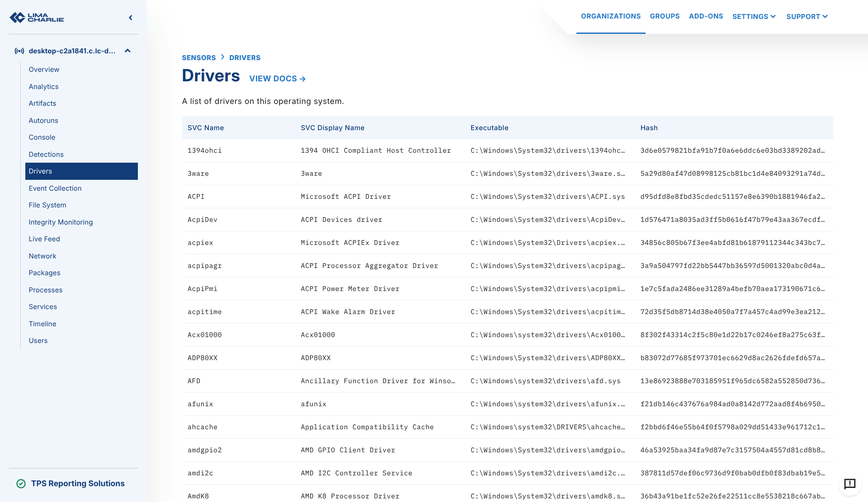Go to the Groups tab
Viewport: 868px width, 502px height.
(665, 16)
